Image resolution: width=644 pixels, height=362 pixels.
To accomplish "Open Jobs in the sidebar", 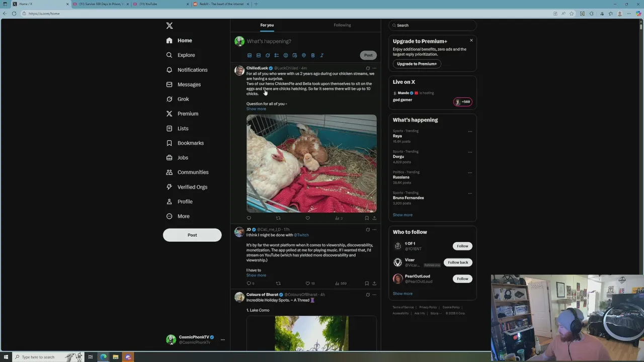I will click(177, 158).
